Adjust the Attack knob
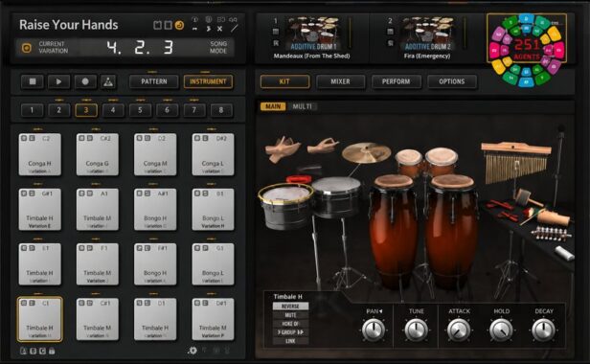Image resolution: width=590 pixels, height=364 pixels. pos(459,330)
